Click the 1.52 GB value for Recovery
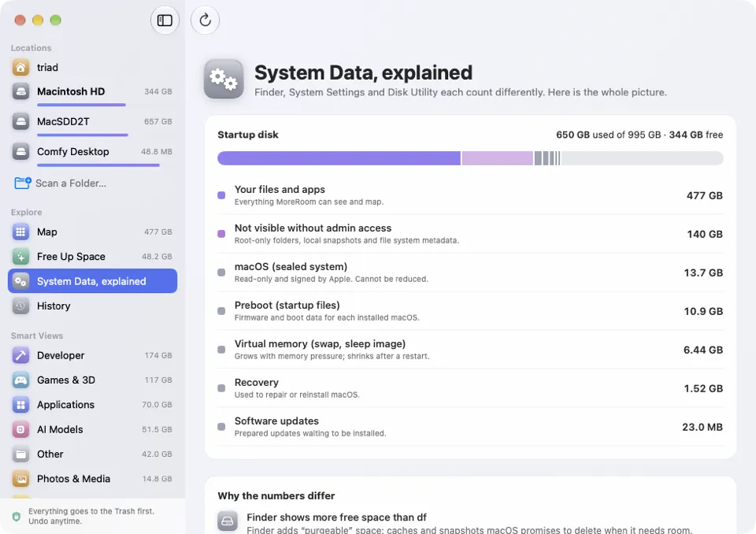756x534 pixels. click(x=703, y=388)
